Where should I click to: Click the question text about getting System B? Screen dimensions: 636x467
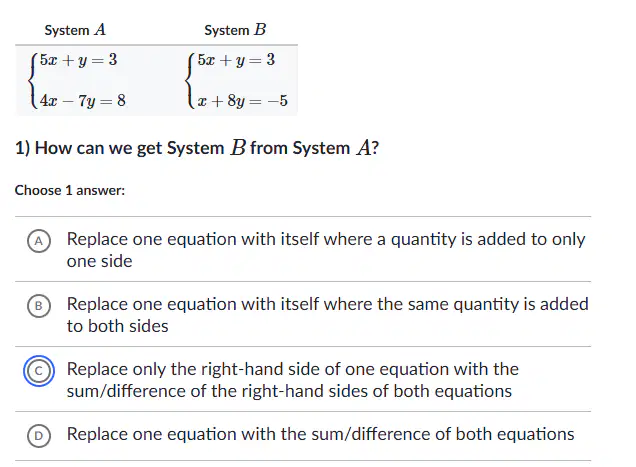(197, 148)
